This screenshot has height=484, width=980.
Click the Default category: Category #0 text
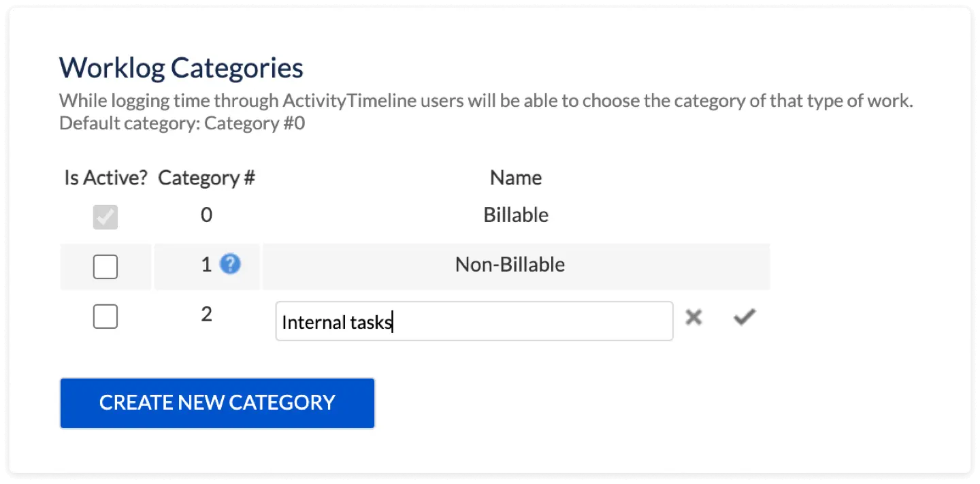click(x=182, y=123)
